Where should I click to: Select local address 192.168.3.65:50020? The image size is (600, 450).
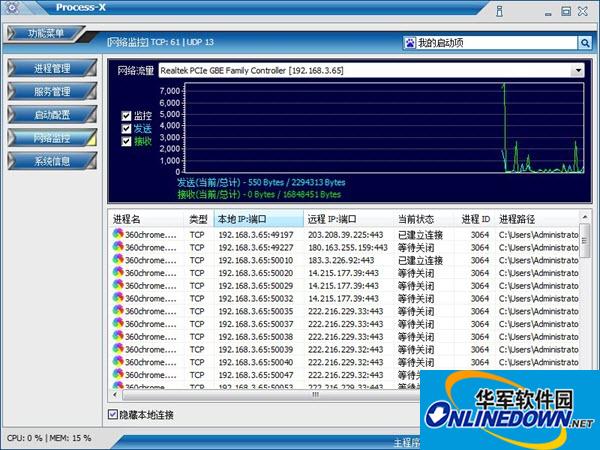click(x=256, y=273)
